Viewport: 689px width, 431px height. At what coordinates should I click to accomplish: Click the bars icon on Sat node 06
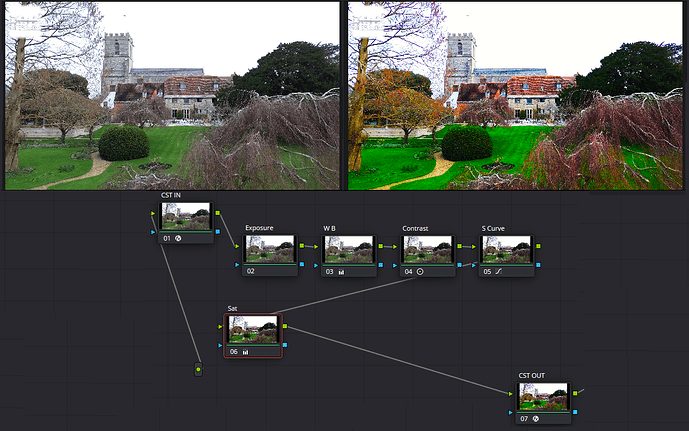pyautogui.click(x=247, y=352)
